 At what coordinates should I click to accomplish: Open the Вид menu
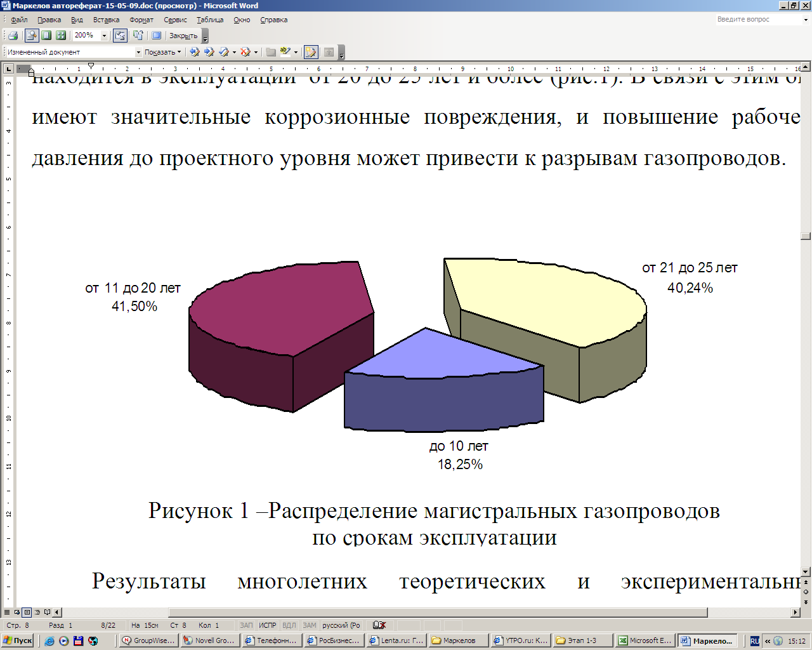pyautogui.click(x=77, y=20)
